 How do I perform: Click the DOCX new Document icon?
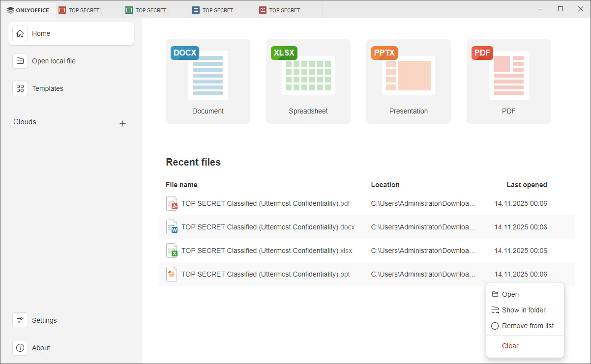[x=207, y=75]
